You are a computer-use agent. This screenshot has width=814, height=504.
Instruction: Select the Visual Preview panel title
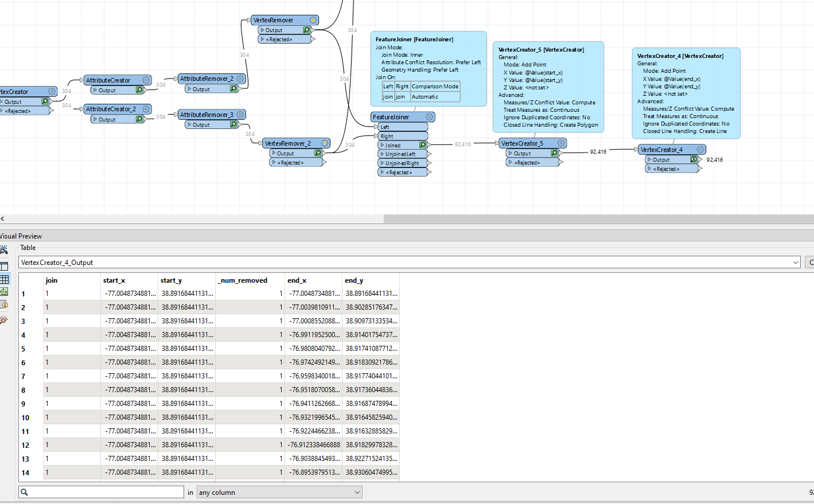point(21,236)
